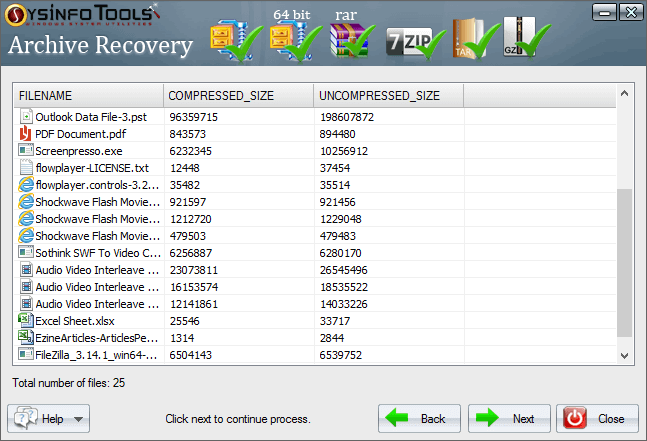Select the PDF Document.pdf file icon
The image size is (647, 441).
coord(26,134)
